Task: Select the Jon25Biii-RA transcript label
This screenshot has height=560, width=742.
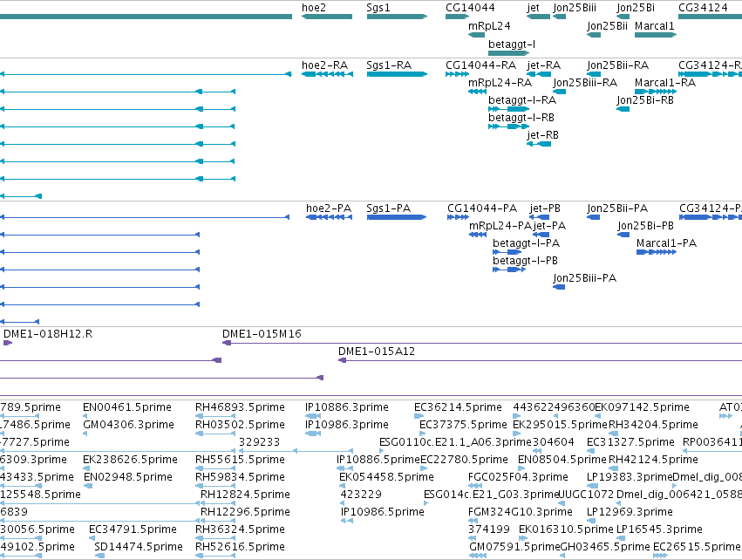Action: [585, 83]
